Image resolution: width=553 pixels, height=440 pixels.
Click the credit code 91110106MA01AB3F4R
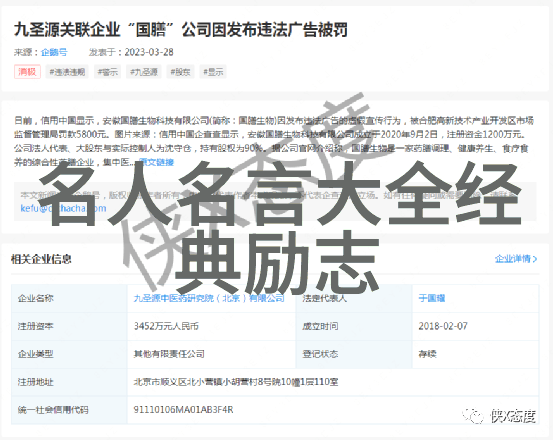(x=183, y=410)
